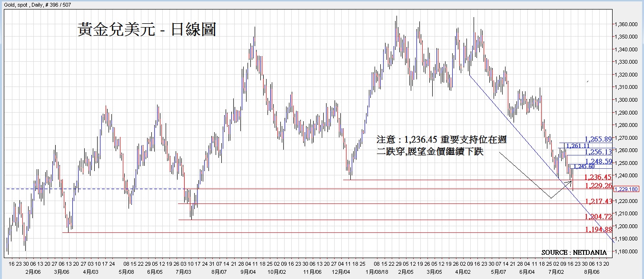The height and width of the screenshot is (279, 644).
Task: Click the 1,204.72 support price label
Action: point(598,217)
